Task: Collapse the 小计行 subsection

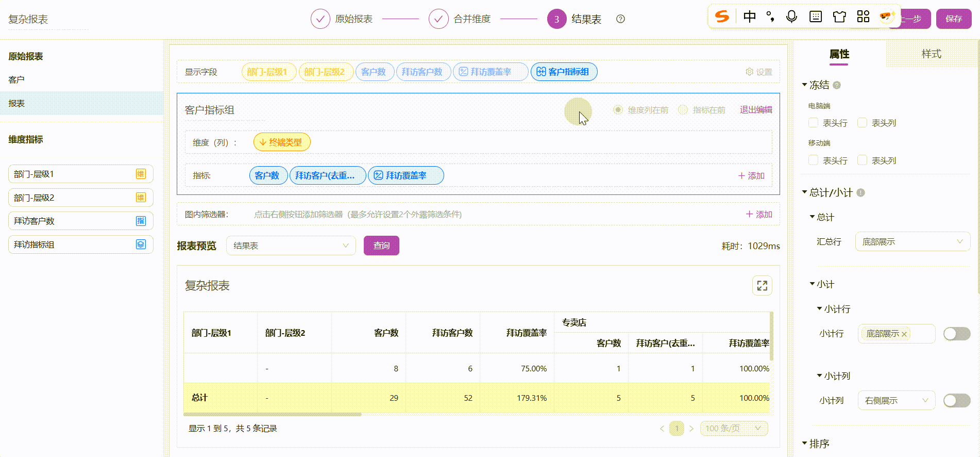Action: tap(819, 308)
